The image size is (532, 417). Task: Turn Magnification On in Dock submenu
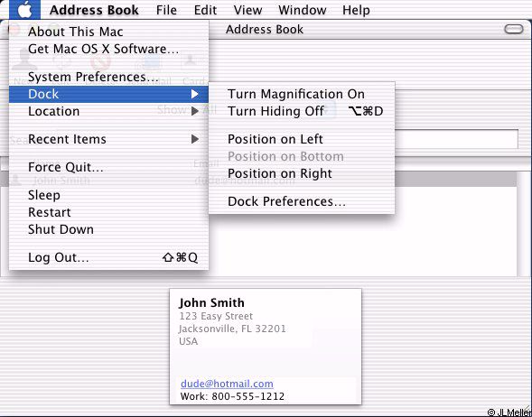[302, 94]
